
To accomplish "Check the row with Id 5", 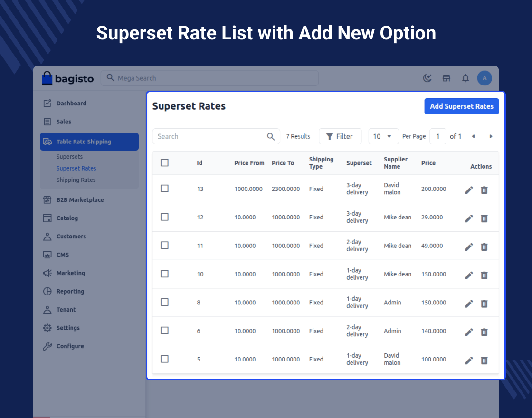I will (x=164, y=359).
